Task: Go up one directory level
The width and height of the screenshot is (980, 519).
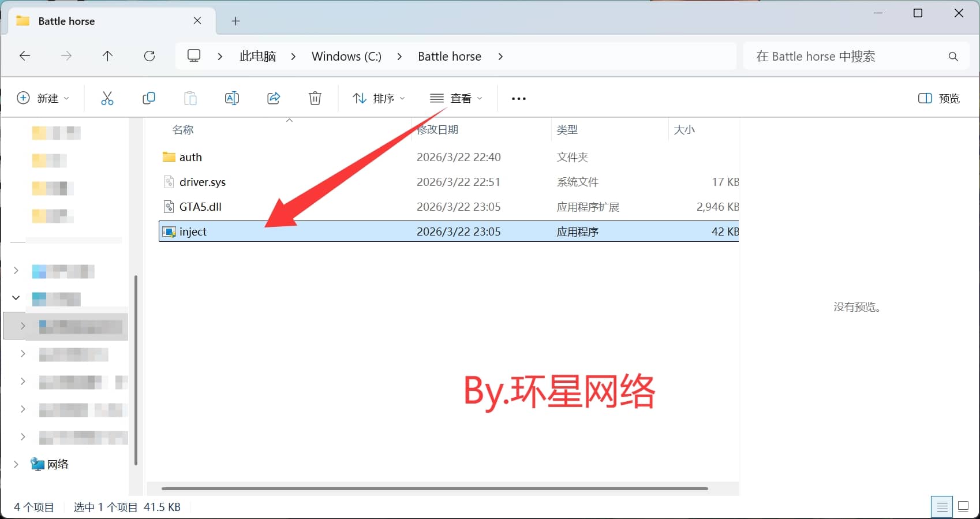Action: coord(107,56)
